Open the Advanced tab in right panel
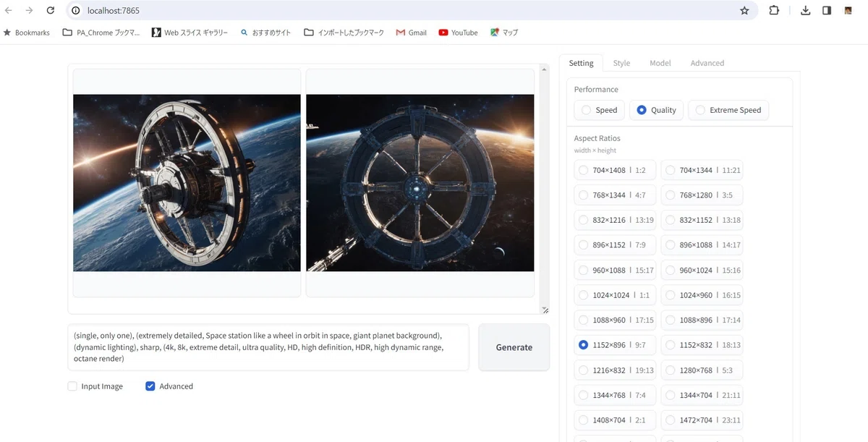 click(707, 63)
